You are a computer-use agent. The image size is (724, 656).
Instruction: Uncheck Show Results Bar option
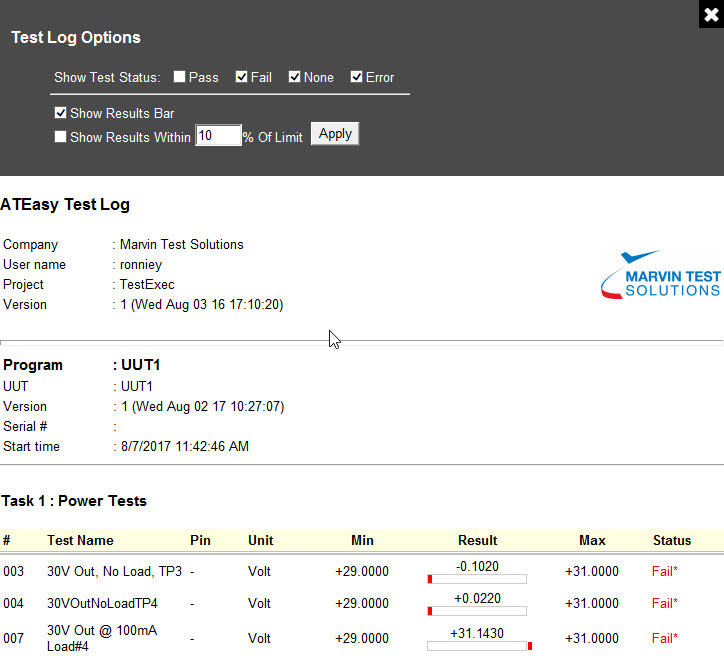61,113
